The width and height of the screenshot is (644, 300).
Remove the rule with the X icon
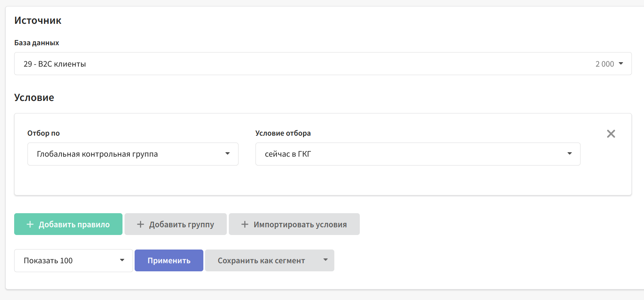[611, 134]
